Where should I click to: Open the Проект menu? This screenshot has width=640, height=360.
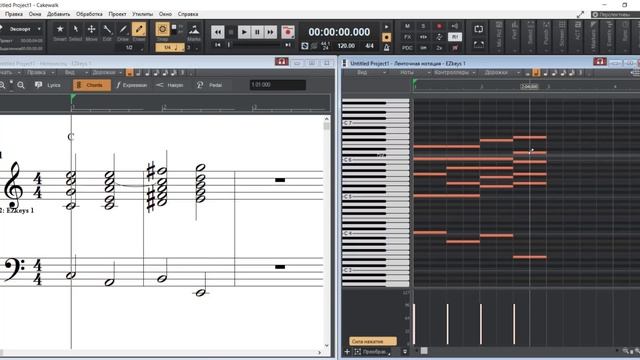[117, 14]
